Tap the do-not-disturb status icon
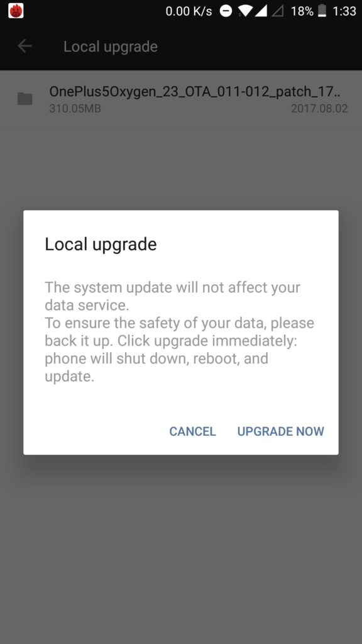The width and height of the screenshot is (362, 644). coord(226,11)
